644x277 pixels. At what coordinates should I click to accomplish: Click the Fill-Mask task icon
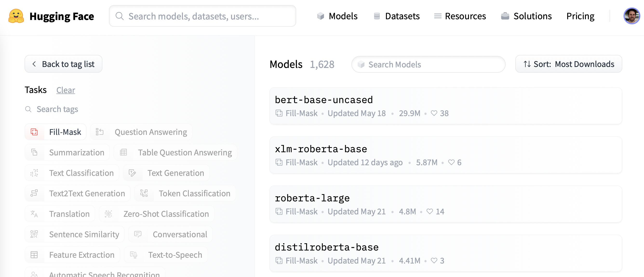pyautogui.click(x=35, y=132)
